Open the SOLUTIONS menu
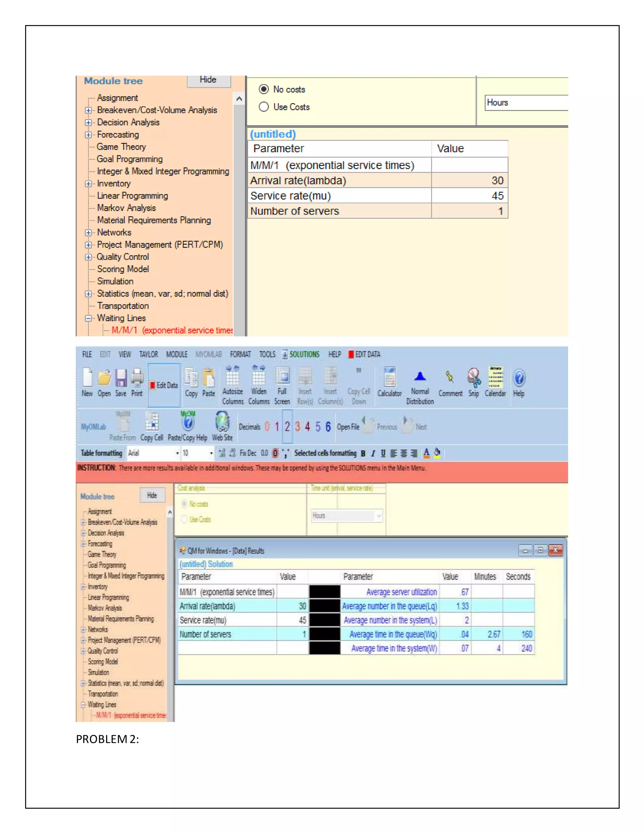The height and width of the screenshot is (833, 644). (304, 354)
